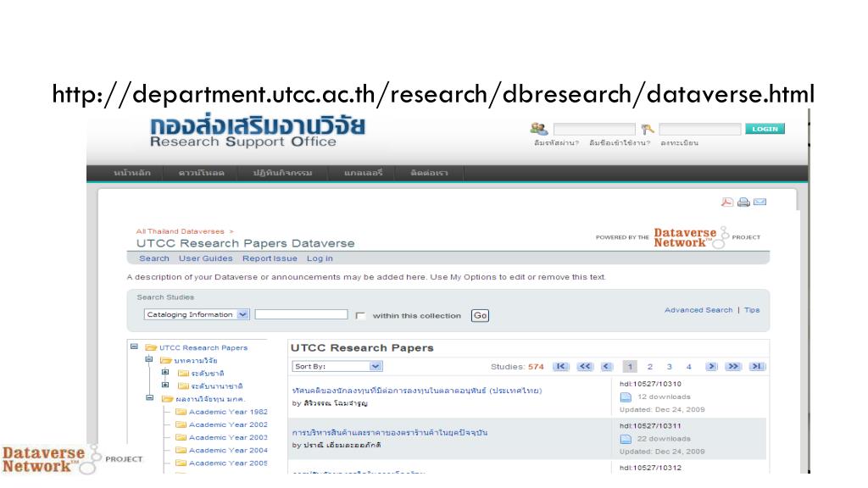This screenshot has height=488, width=868.
Task: Open the หน้าหลัก nav menu item
Action: coord(132,173)
